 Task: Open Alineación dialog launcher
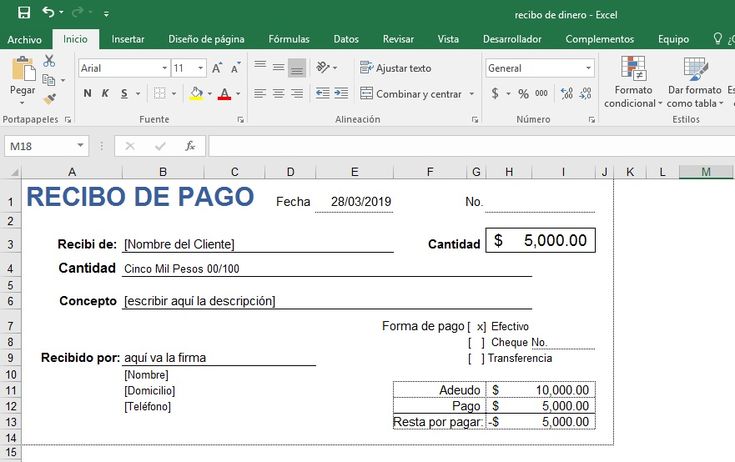point(475,120)
